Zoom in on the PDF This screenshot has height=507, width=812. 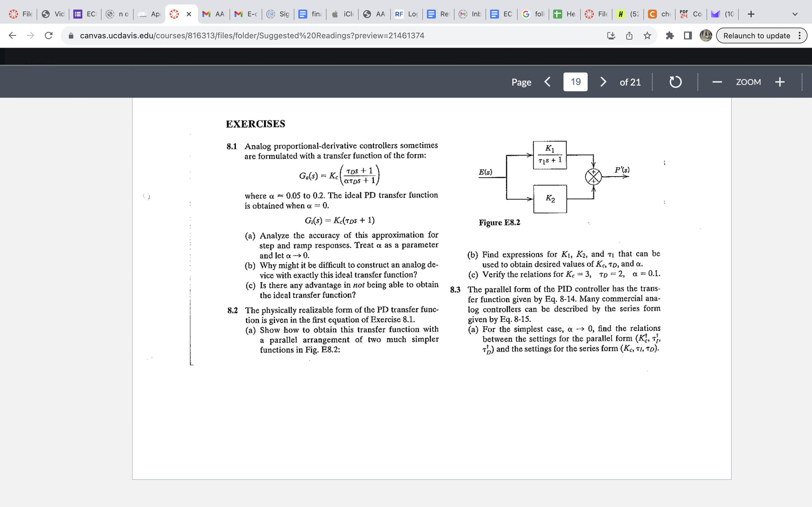(780, 81)
